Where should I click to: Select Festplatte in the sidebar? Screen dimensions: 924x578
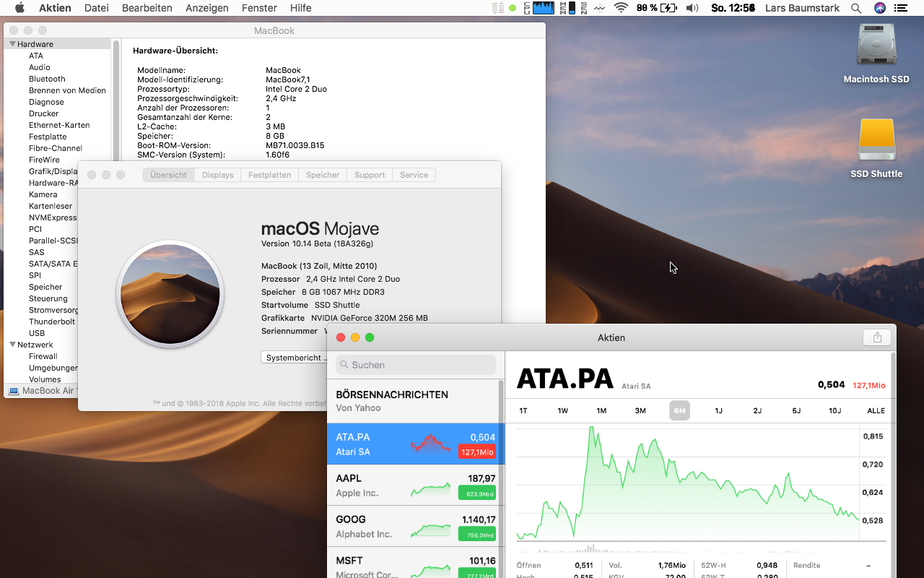click(x=48, y=137)
